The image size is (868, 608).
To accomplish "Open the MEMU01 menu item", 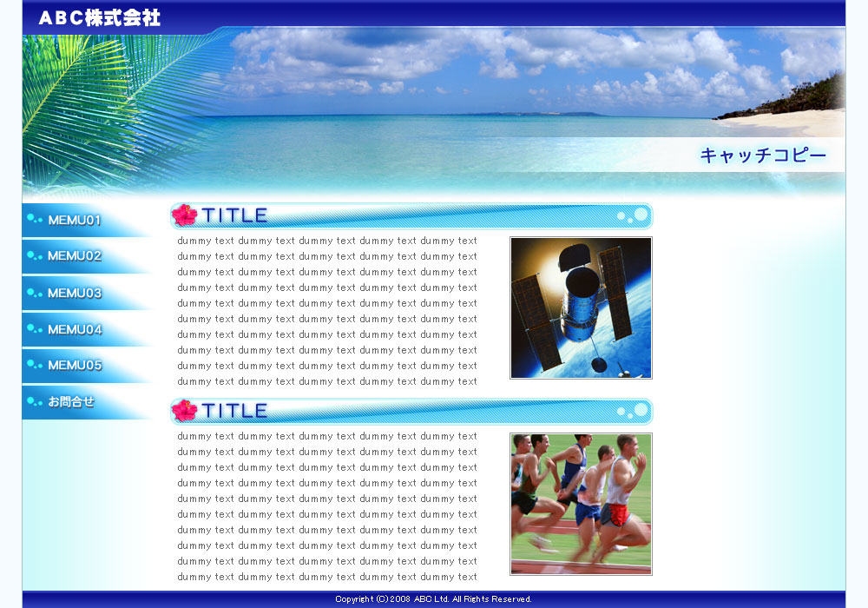I will point(87,221).
